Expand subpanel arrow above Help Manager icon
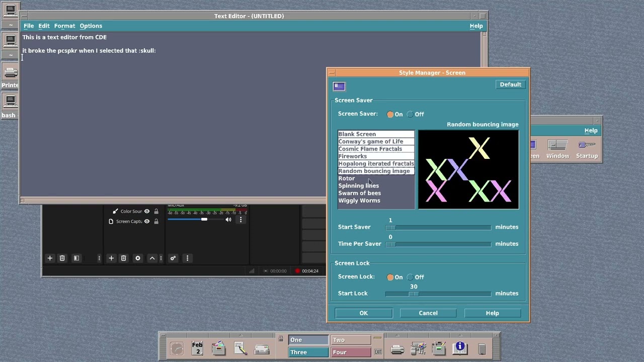 coord(460,336)
